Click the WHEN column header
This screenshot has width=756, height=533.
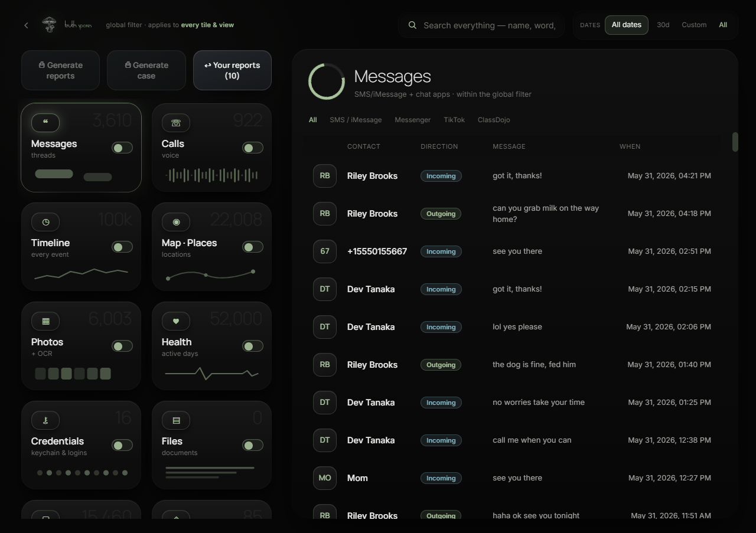[630, 146]
